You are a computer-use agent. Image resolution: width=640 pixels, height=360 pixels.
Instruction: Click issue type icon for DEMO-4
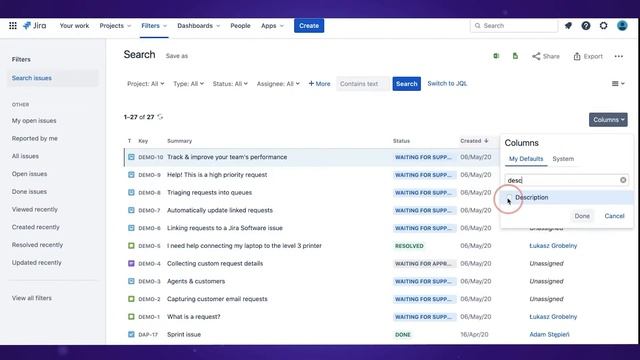(131, 264)
